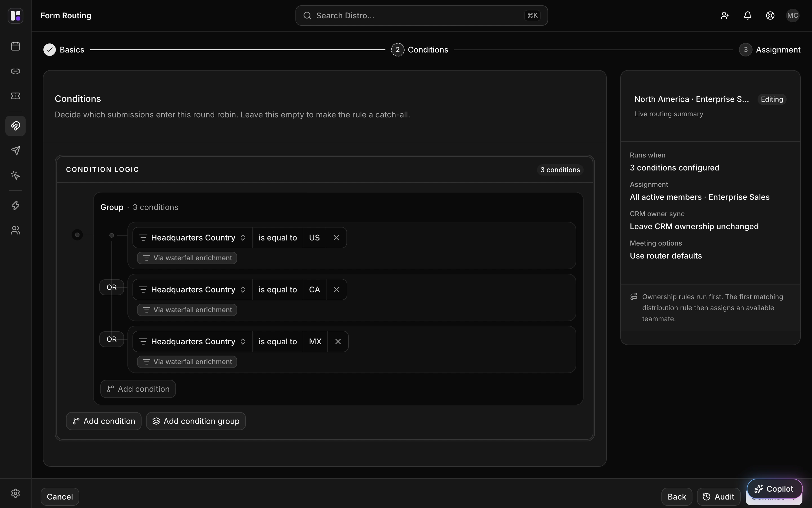Click the outer Add condition button
The width and height of the screenshot is (812, 508).
pyautogui.click(x=104, y=421)
